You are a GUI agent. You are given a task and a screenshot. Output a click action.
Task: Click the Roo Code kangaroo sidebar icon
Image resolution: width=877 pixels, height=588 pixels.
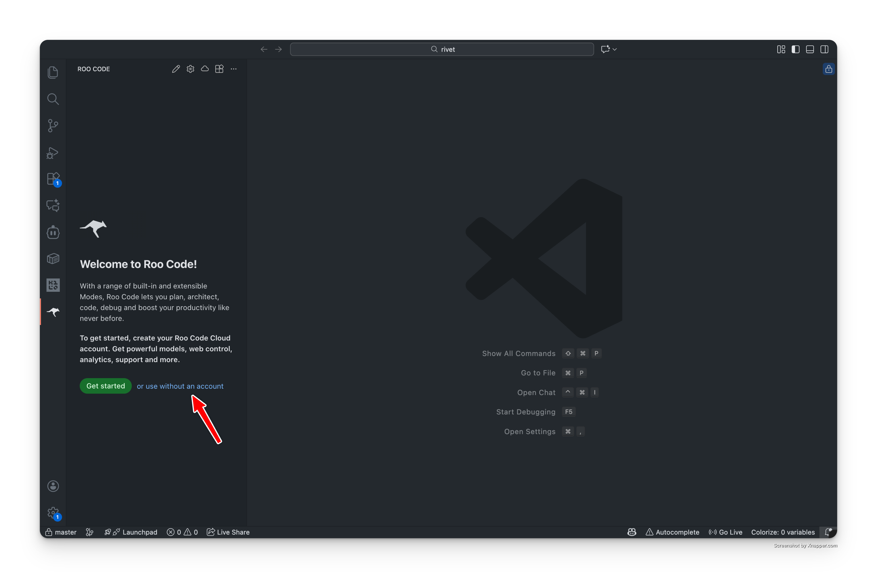[53, 312]
